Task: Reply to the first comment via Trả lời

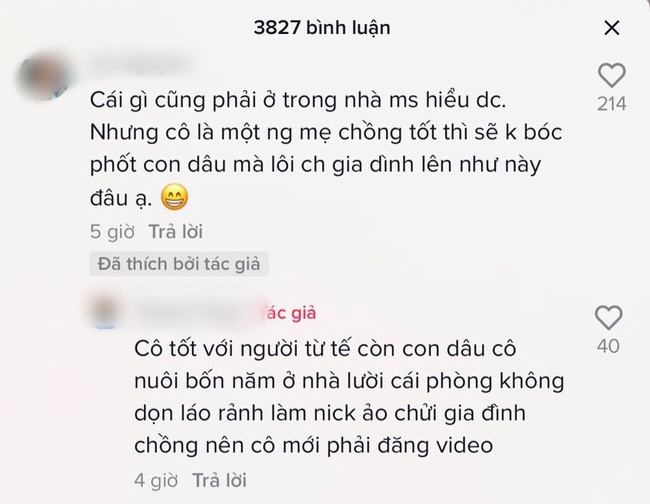Action: 176,232
